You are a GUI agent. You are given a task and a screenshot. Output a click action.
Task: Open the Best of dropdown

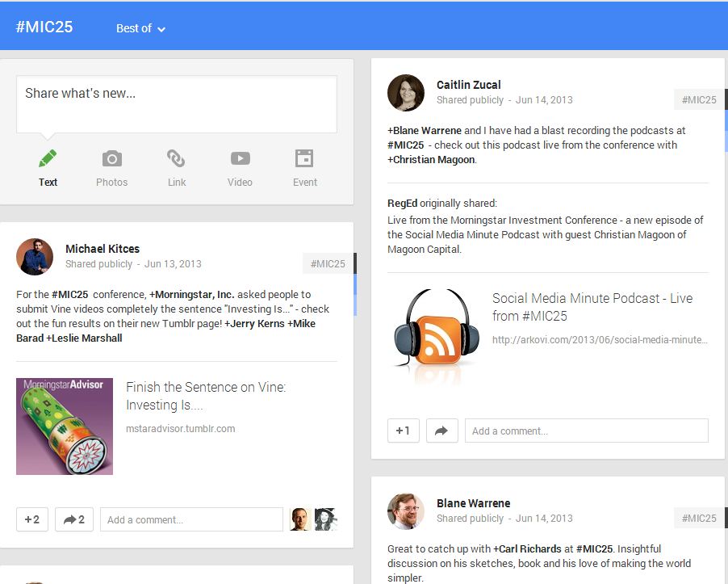tap(140, 27)
